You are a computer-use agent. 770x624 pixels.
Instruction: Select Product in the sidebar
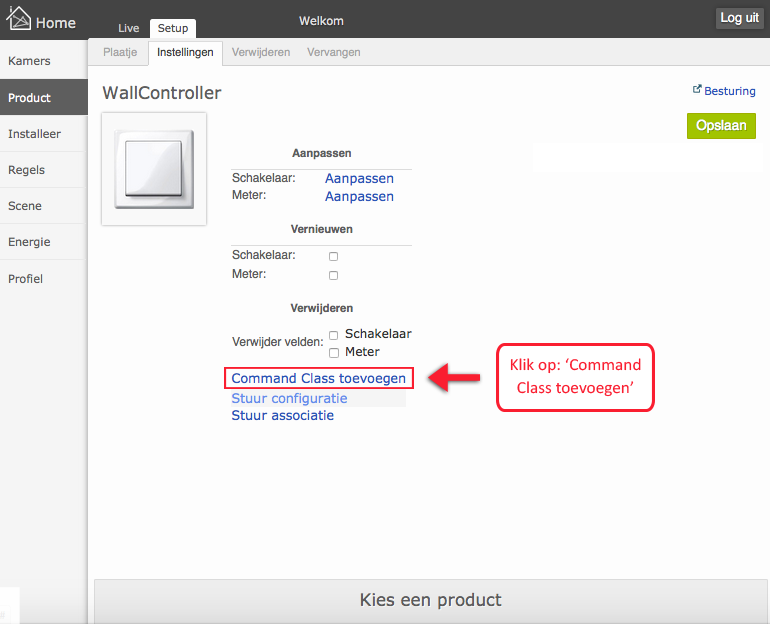pos(44,98)
